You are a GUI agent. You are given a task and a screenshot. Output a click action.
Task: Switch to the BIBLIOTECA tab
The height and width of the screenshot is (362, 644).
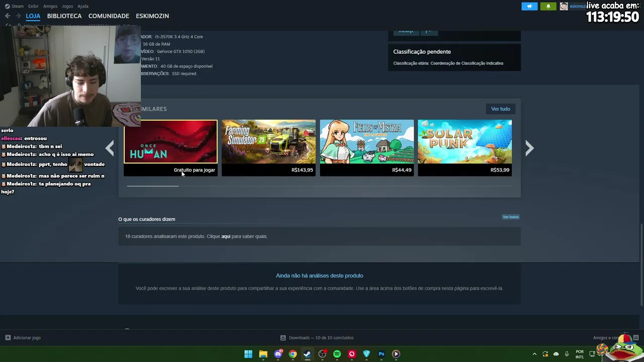[64, 16]
